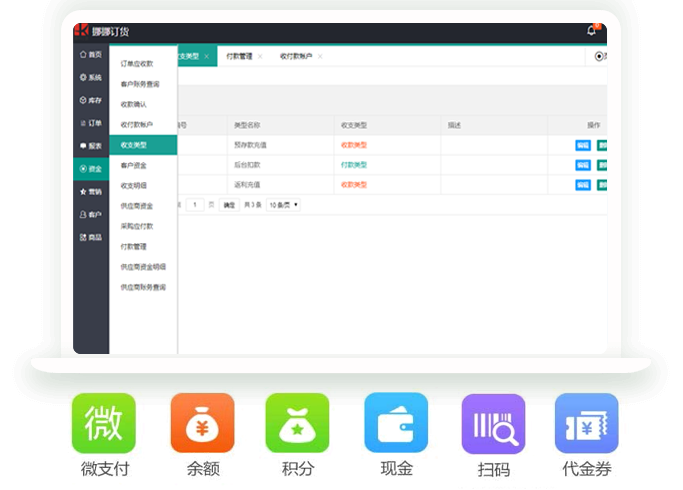Open 系统 system settings in sidebar

click(91, 77)
